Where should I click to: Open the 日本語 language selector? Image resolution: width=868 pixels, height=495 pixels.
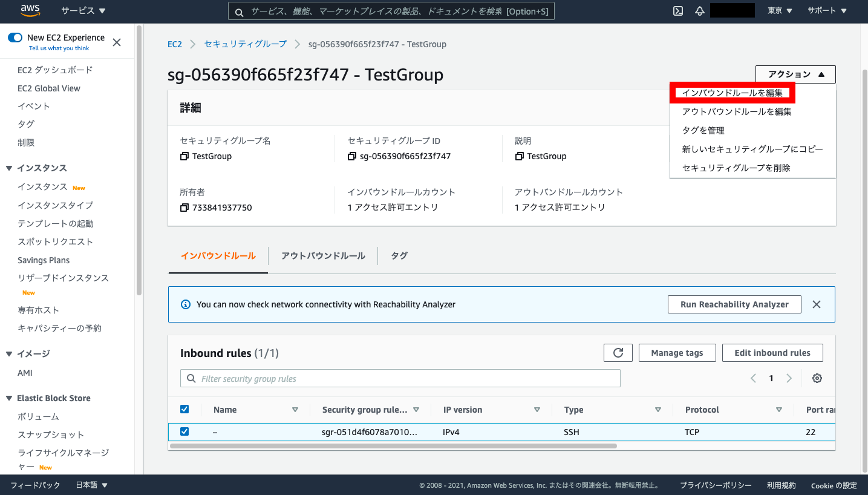click(x=91, y=485)
